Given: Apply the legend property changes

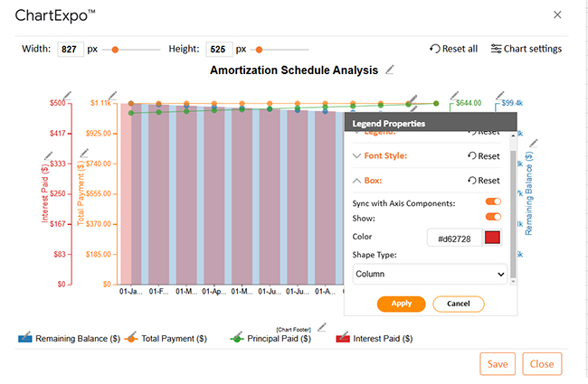Looking at the screenshot, I should point(401,304).
